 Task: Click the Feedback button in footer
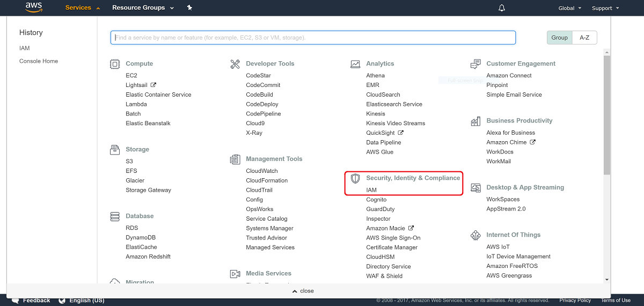[x=36, y=301]
